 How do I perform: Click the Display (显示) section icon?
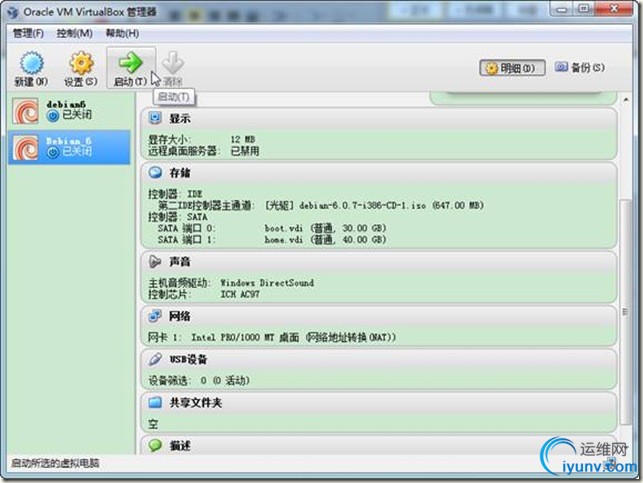coord(155,118)
